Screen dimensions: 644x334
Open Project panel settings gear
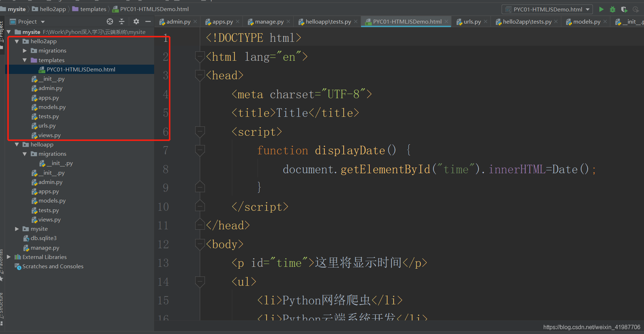(136, 21)
